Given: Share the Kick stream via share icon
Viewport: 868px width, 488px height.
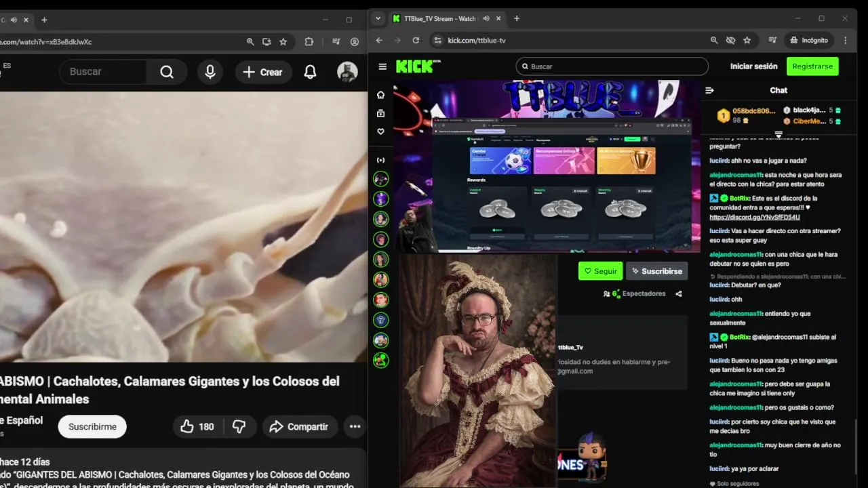Looking at the screenshot, I should pos(679,293).
